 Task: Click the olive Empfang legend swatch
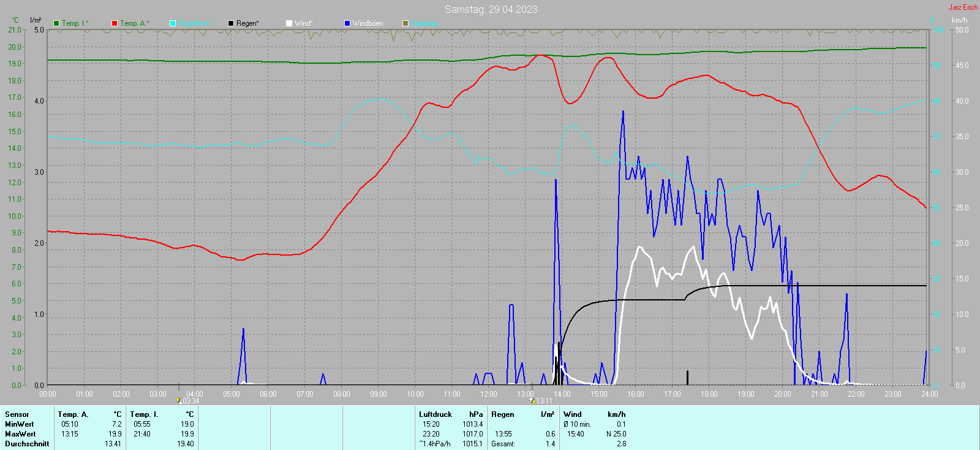pos(405,23)
